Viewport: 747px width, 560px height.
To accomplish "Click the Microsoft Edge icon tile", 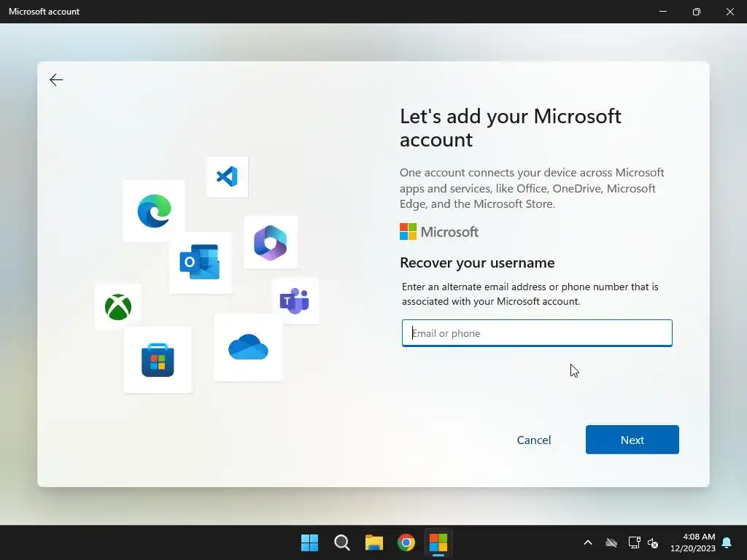I will pos(154,211).
